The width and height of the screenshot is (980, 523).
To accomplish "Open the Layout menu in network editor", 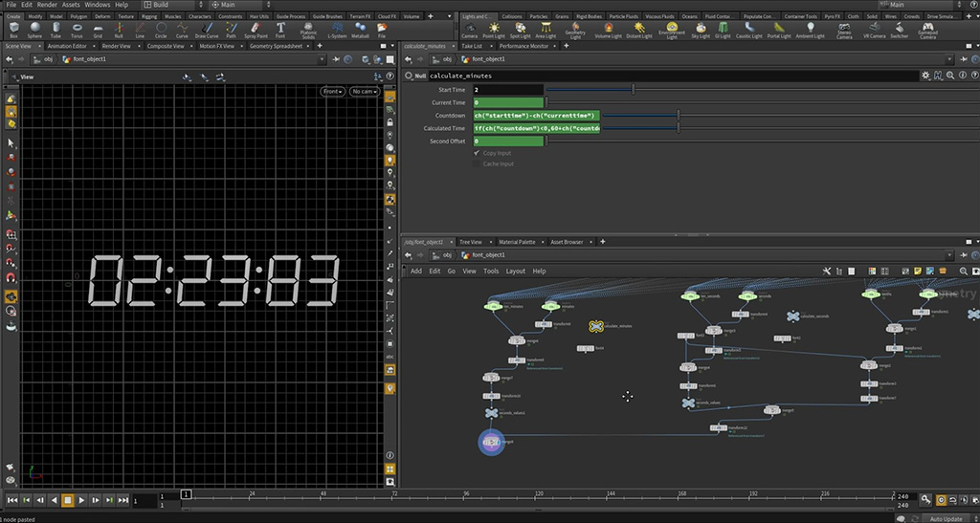I will click(515, 271).
